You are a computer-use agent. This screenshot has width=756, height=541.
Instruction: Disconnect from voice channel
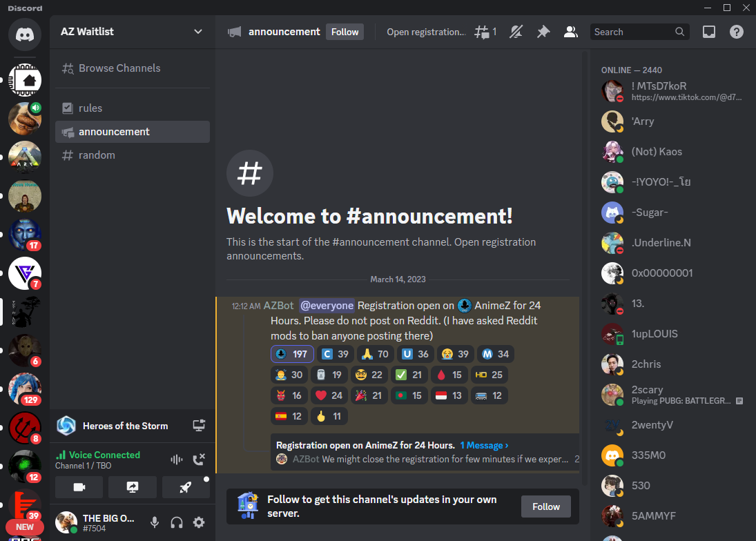199,459
